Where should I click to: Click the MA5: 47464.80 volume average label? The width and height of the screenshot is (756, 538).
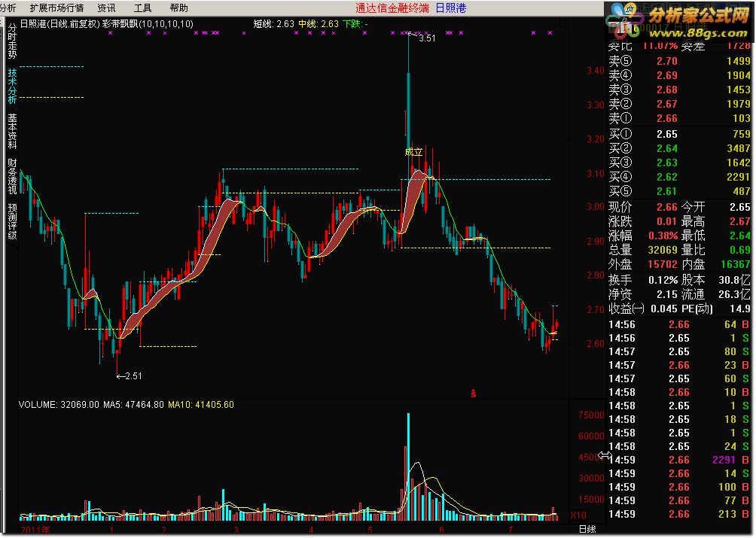tap(133, 405)
